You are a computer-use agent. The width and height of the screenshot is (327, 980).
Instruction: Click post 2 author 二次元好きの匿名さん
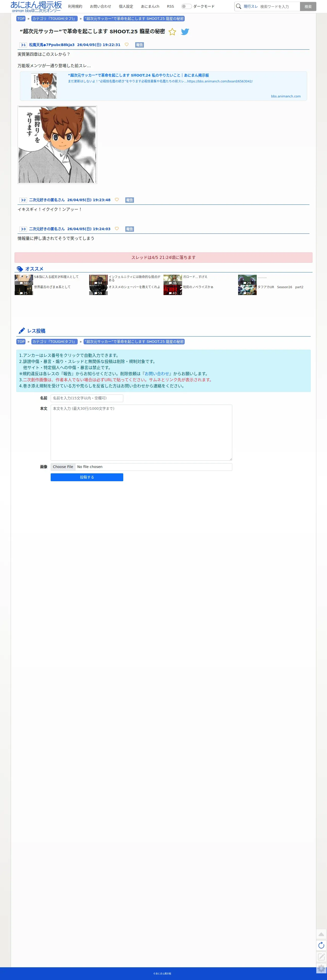47,200
